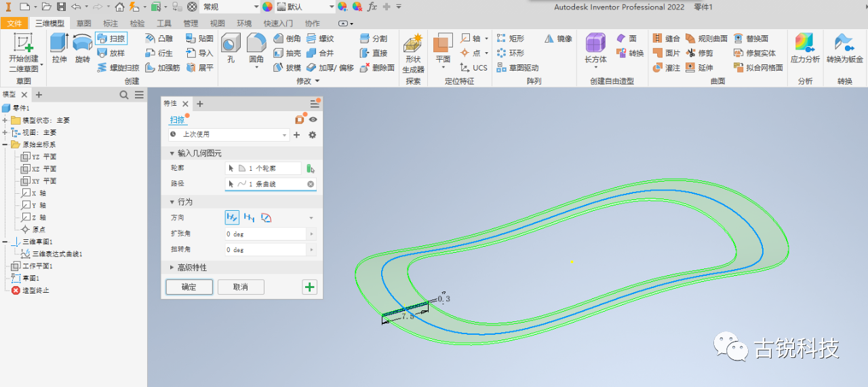Image resolution: width=868 pixels, height=387 pixels.
Task: Click the Import (导入) tool
Action: (x=199, y=53)
